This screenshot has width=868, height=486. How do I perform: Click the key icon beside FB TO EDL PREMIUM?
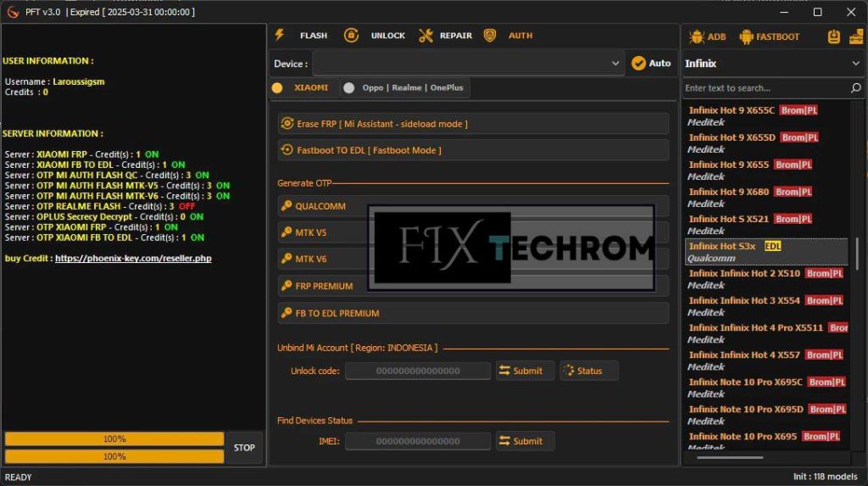[287, 312]
